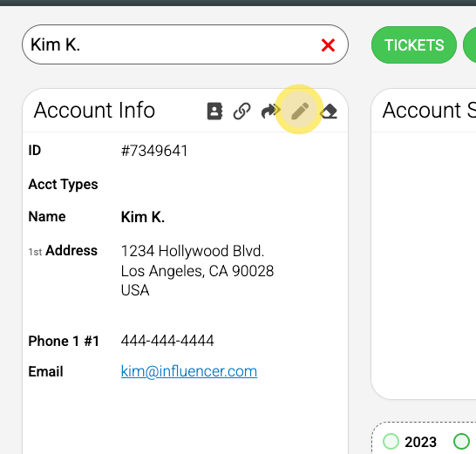Click the partially visible Account S panel title

coord(429,110)
